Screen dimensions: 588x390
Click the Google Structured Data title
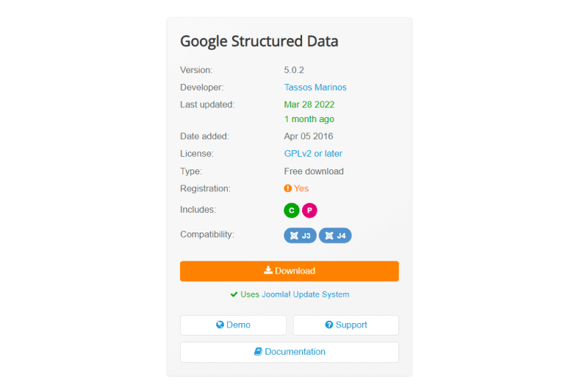click(x=259, y=41)
